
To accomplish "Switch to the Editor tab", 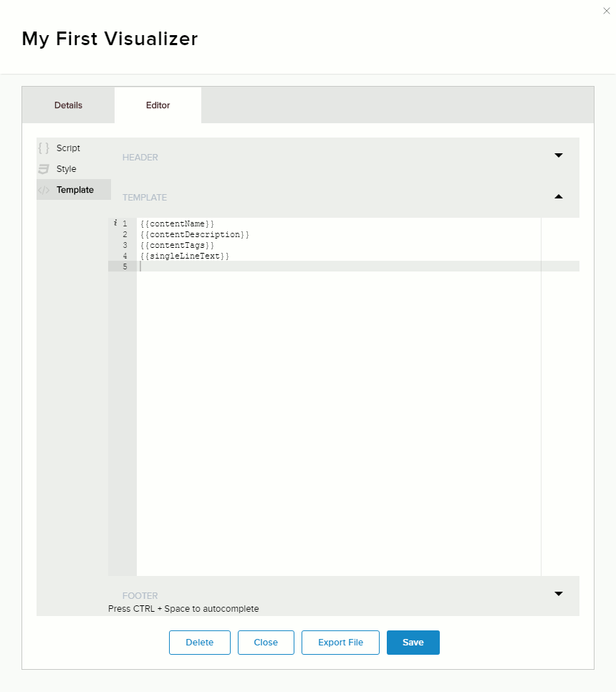I will [158, 105].
